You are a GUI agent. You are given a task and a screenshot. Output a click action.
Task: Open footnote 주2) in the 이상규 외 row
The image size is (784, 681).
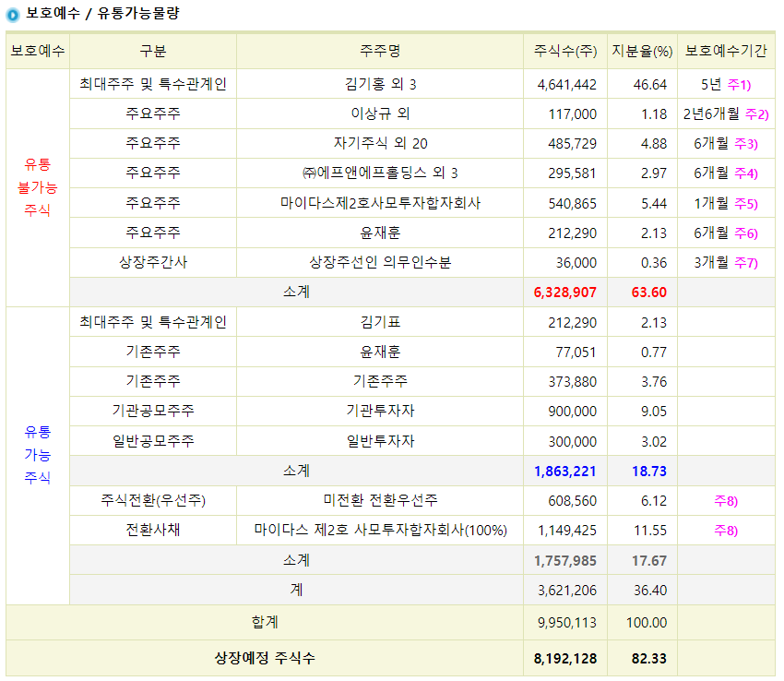(x=756, y=114)
